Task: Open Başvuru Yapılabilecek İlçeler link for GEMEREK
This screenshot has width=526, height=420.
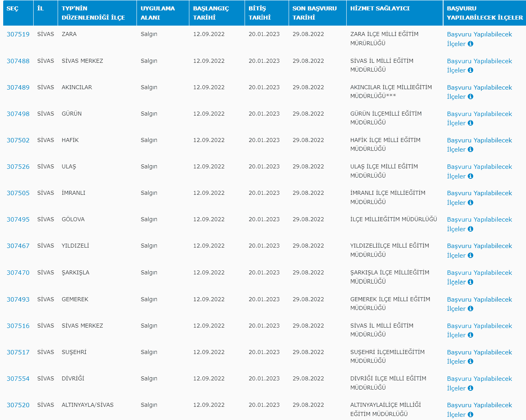Action: point(479,300)
